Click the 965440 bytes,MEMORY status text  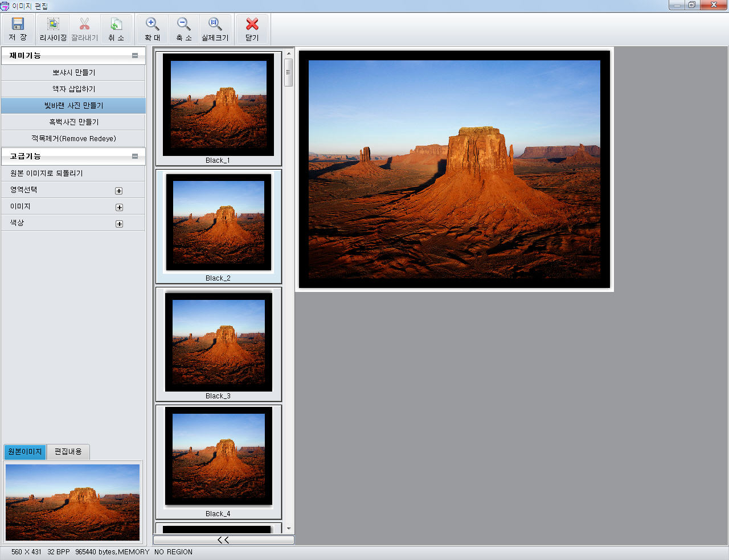click(x=112, y=552)
